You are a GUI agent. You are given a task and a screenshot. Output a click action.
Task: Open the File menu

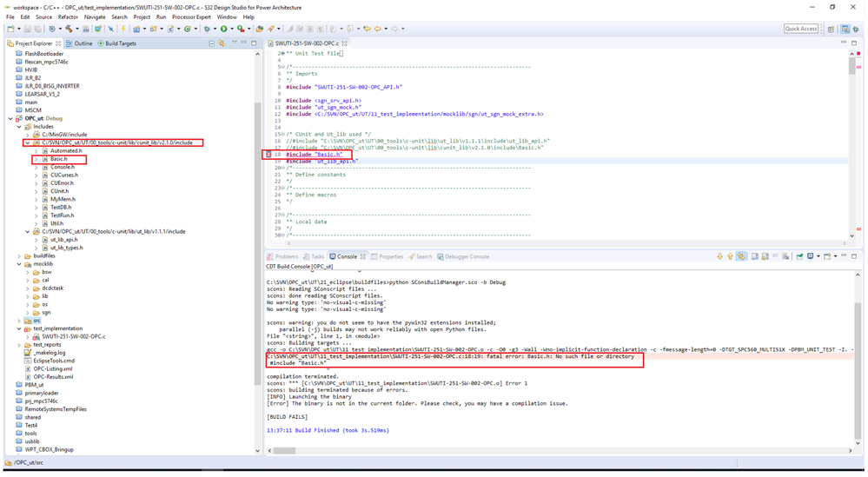point(10,17)
